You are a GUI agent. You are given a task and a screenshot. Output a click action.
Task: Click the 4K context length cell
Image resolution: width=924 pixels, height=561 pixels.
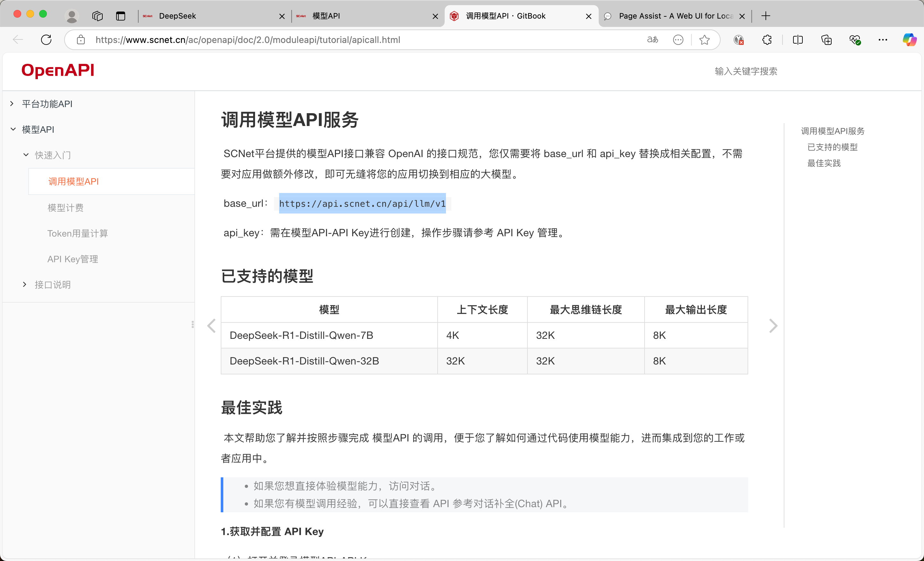[x=482, y=335]
